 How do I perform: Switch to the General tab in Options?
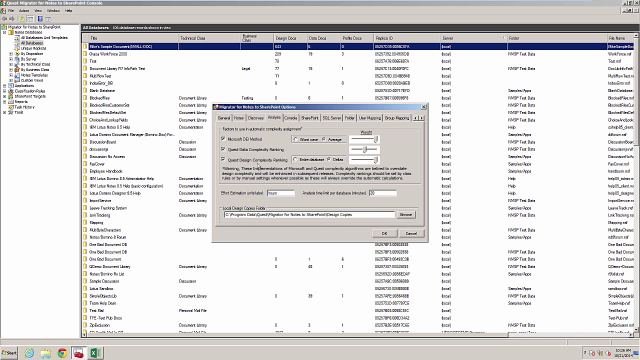[x=224, y=118]
